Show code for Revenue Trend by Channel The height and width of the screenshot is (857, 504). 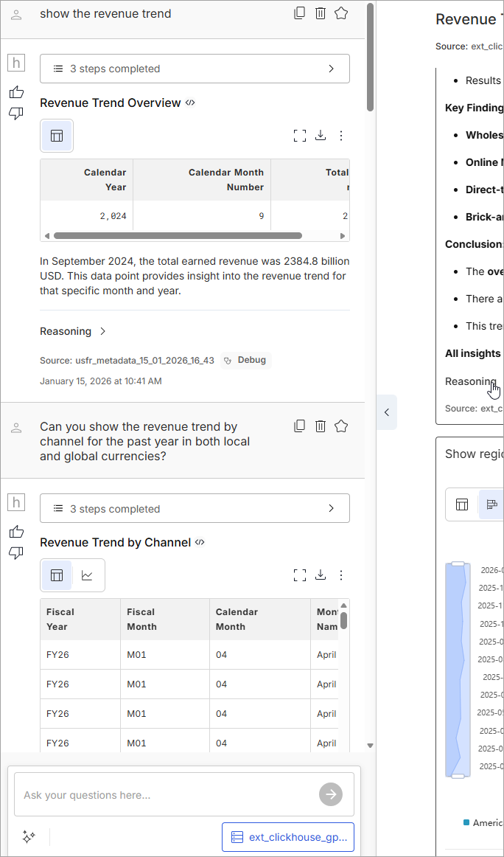(x=200, y=543)
